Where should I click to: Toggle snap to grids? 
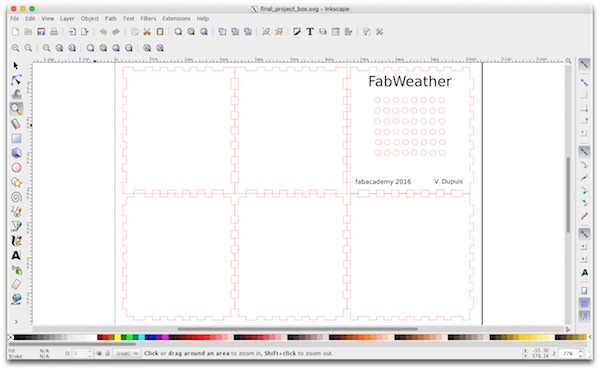(584, 304)
